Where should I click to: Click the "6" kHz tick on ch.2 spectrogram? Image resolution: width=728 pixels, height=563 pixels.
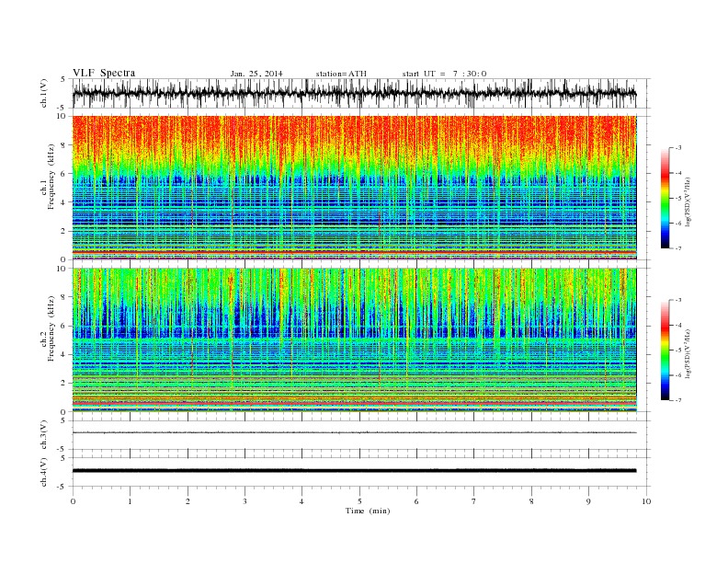[x=63, y=326]
